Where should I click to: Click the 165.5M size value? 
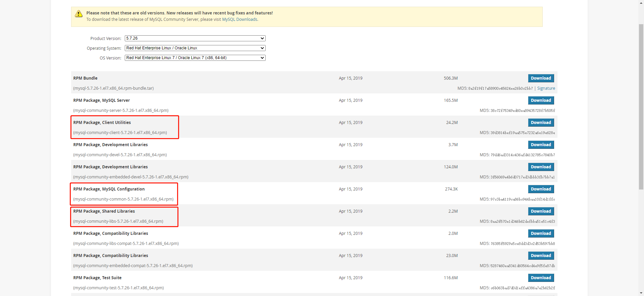tap(451, 100)
